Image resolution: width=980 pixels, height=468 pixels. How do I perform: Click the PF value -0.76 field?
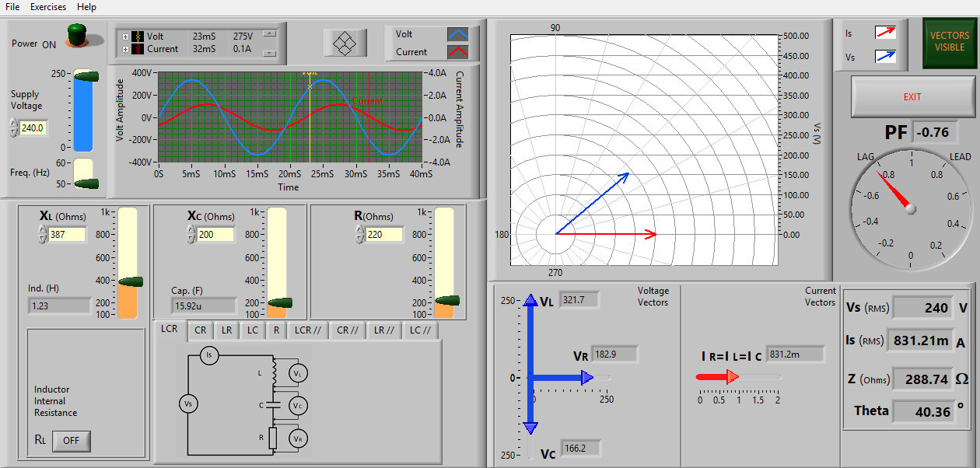934,132
